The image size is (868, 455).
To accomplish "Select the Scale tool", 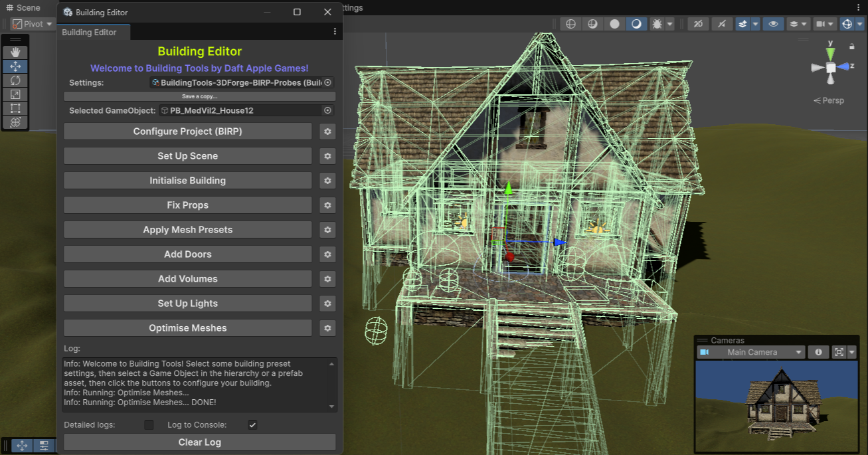I will click(15, 94).
